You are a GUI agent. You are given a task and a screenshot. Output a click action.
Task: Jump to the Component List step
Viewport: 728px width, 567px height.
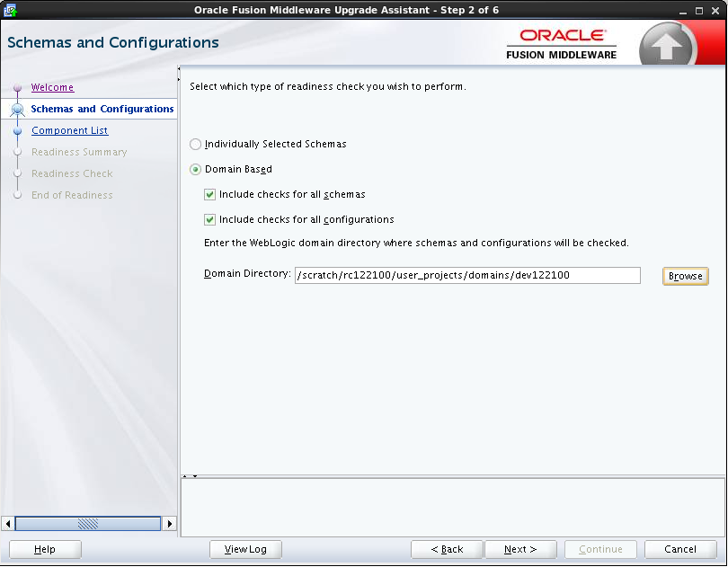pyautogui.click(x=69, y=130)
